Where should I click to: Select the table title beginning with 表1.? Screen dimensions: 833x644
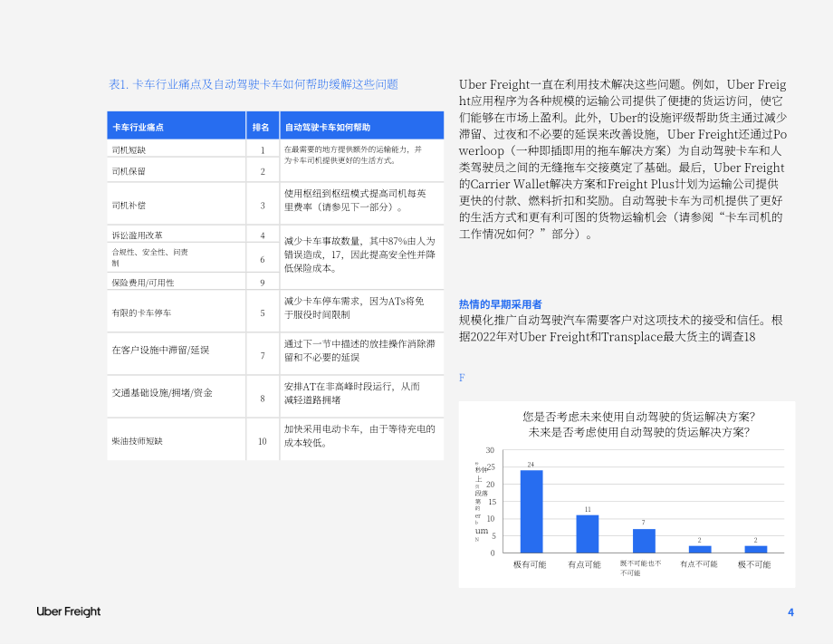pyautogui.click(x=254, y=84)
